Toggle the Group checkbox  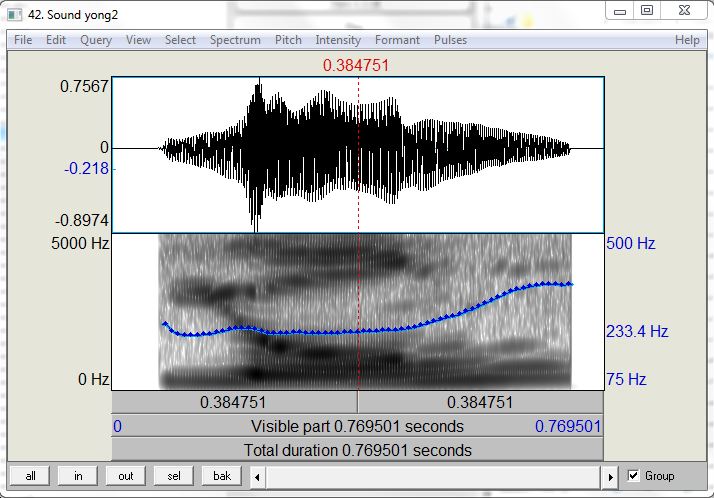(633, 476)
